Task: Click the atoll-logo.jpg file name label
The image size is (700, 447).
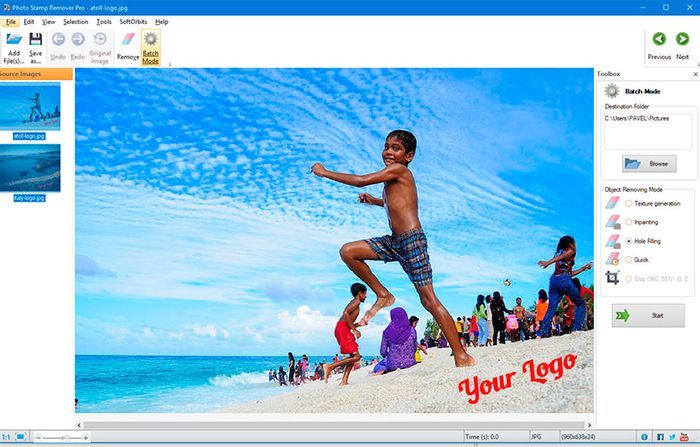Action: click(x=29, y=136)
